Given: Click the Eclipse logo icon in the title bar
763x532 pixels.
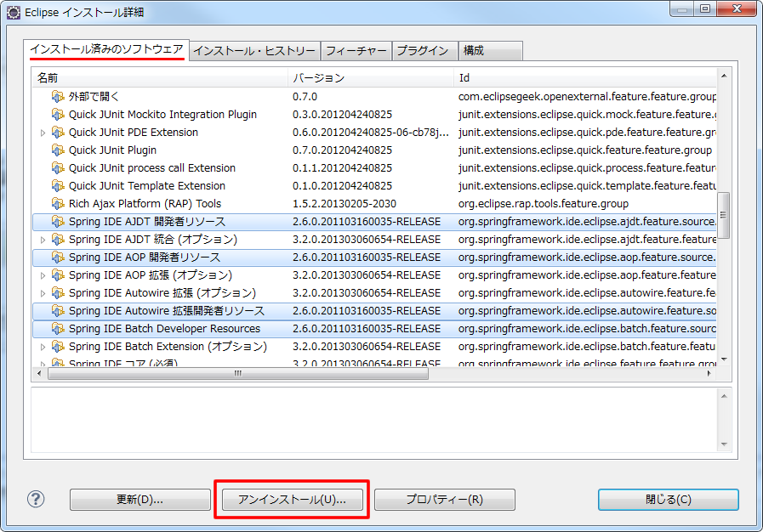Looking at the screenshot, I should click(14, 12).
